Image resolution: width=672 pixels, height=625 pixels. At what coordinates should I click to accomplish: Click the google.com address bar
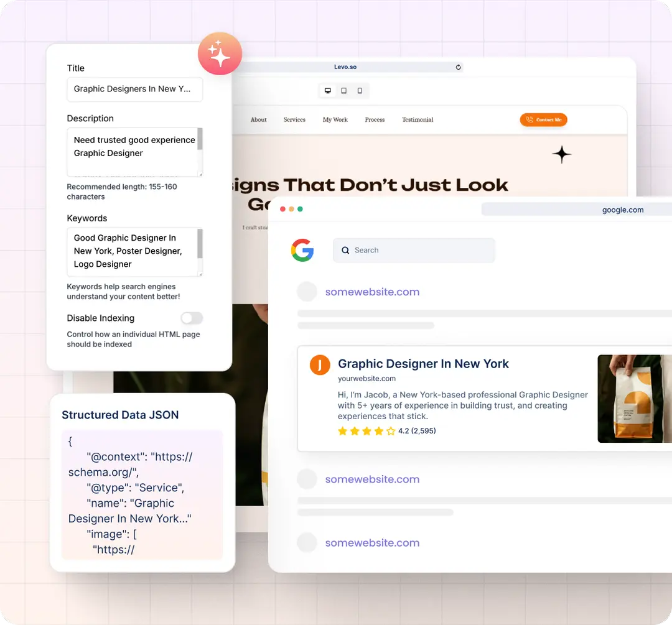click(576, 210)
